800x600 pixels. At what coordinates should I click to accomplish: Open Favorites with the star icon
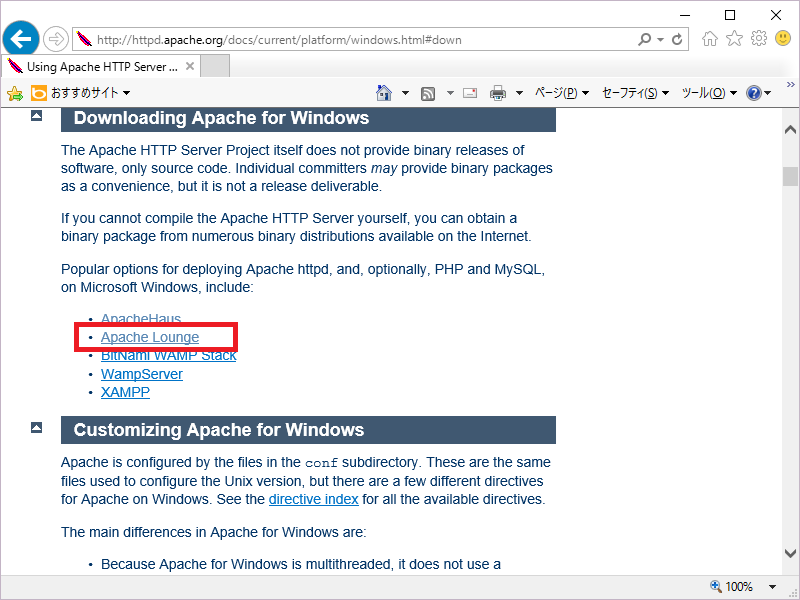point(734,38)
